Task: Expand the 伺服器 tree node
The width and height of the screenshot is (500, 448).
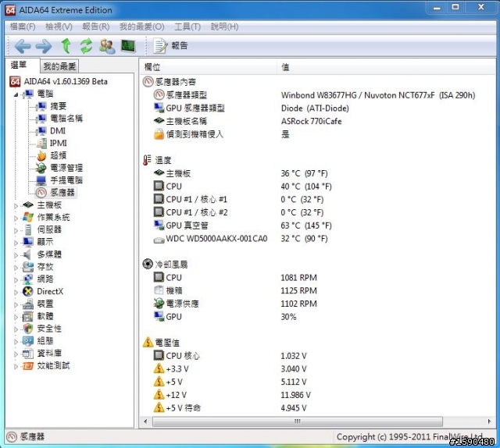Action: tap(16, 230)
